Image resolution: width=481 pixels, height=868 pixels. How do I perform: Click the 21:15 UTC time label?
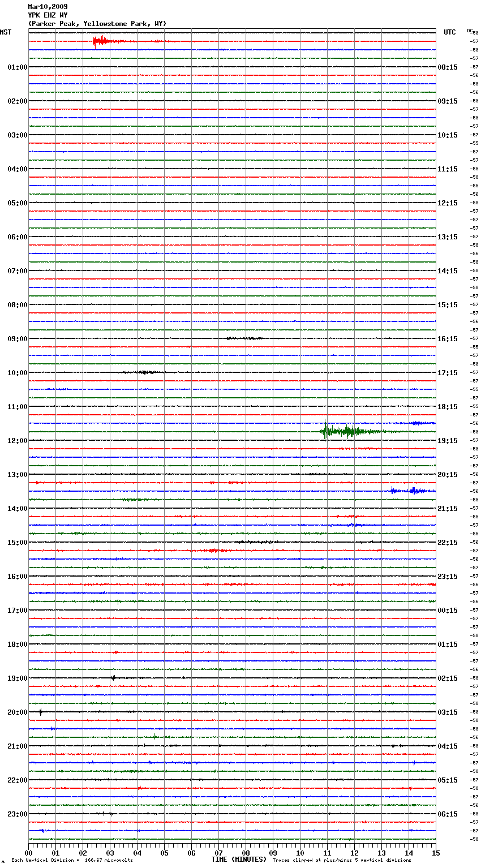[x=448, y=509]
